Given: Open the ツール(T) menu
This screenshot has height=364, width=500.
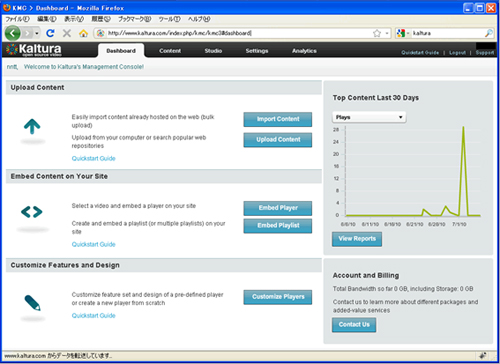Looking at the screenshot, I should (x=169, y=19).
